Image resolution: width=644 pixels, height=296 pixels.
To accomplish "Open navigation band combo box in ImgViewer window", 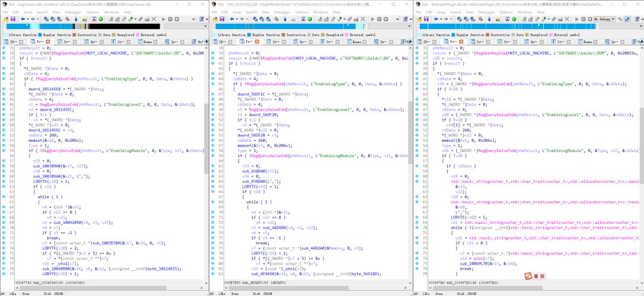I will tap(186, 26).
